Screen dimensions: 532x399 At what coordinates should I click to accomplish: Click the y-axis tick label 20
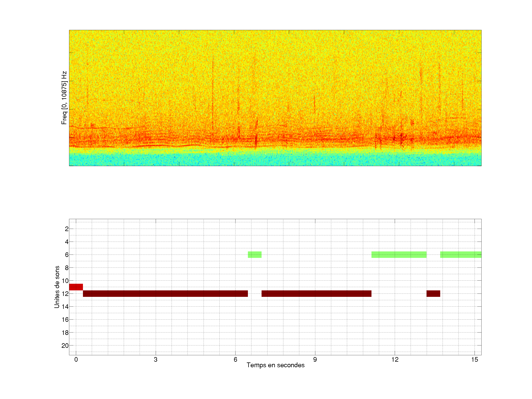click(x=65, y=346)
